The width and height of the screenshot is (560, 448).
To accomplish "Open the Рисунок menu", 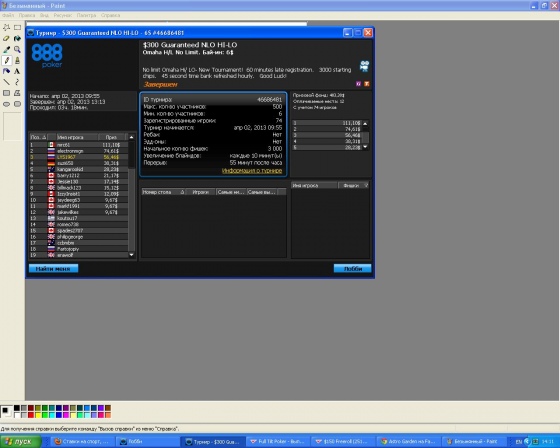I will pos(63,15).
